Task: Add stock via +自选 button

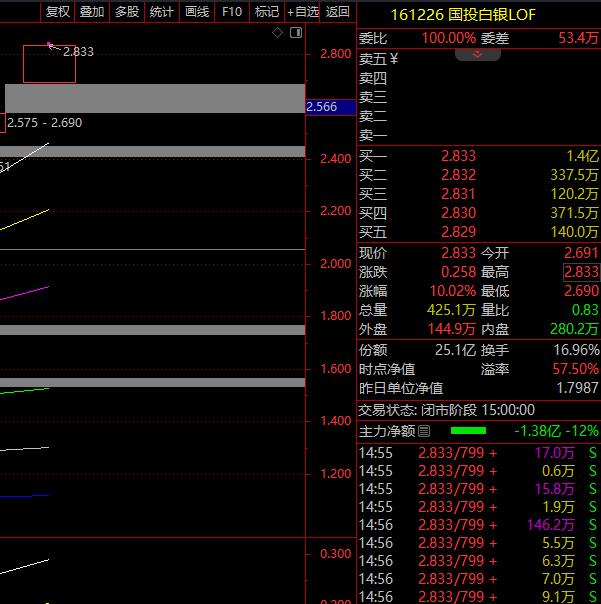Action: point(303,12)
